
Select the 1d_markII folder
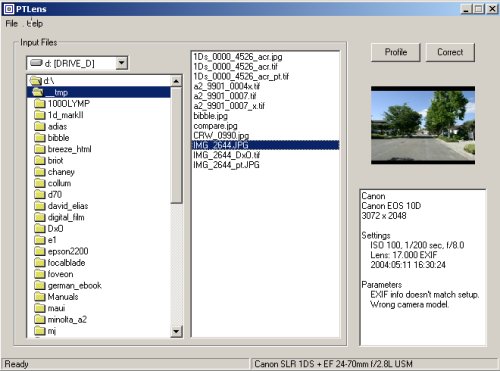[x=59, y=115]
